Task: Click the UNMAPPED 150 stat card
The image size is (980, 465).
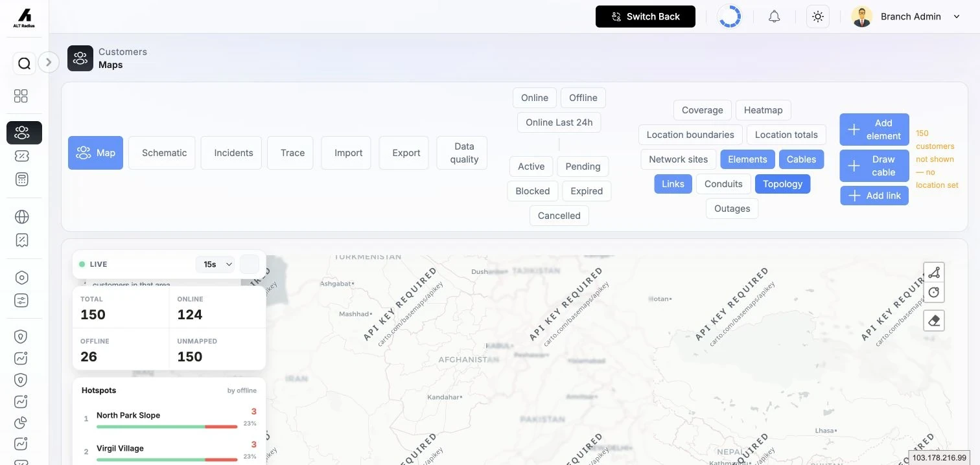Action: (218, 349)
